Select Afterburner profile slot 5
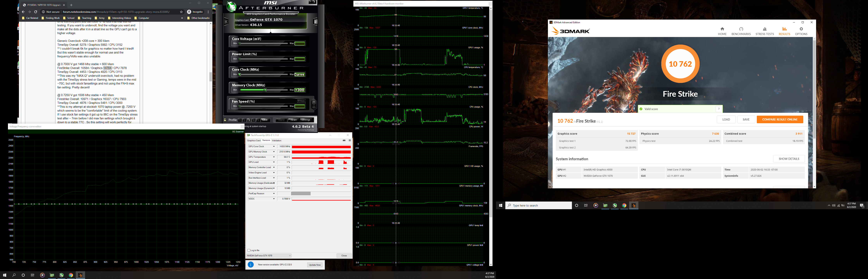The width and height of the screenshot is (868, 279). (x=258, y=120)
